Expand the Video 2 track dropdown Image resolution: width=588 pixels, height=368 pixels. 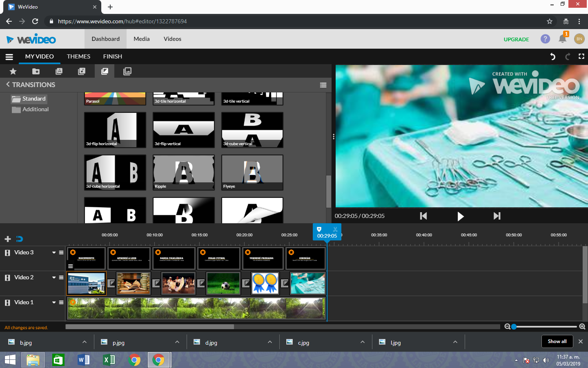53,277
